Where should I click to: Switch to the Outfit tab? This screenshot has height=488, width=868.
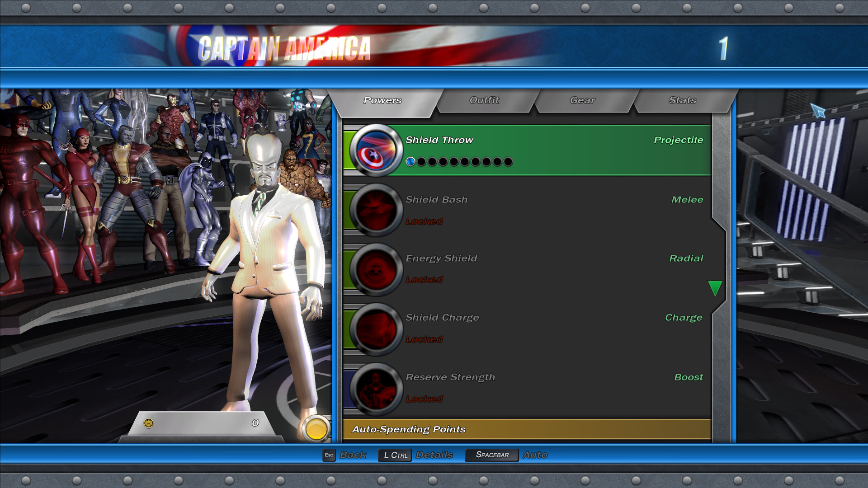point(484,100)
